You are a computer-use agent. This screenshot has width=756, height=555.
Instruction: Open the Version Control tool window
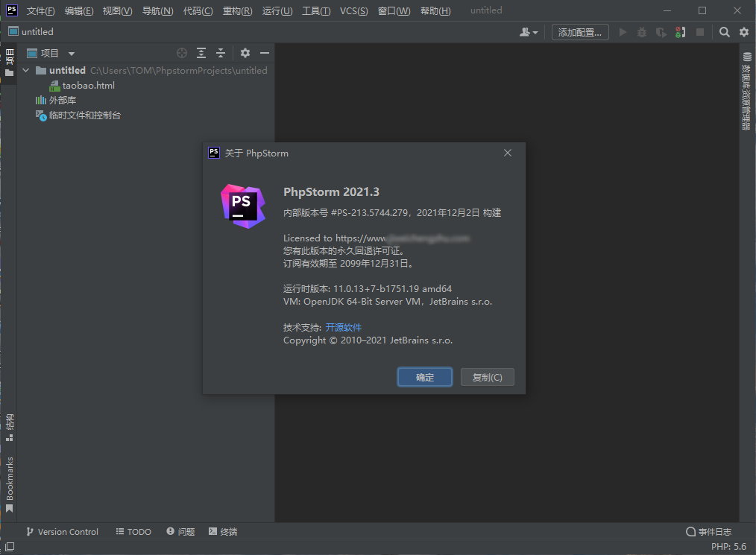pyautogui.click(x=62, y=531)
